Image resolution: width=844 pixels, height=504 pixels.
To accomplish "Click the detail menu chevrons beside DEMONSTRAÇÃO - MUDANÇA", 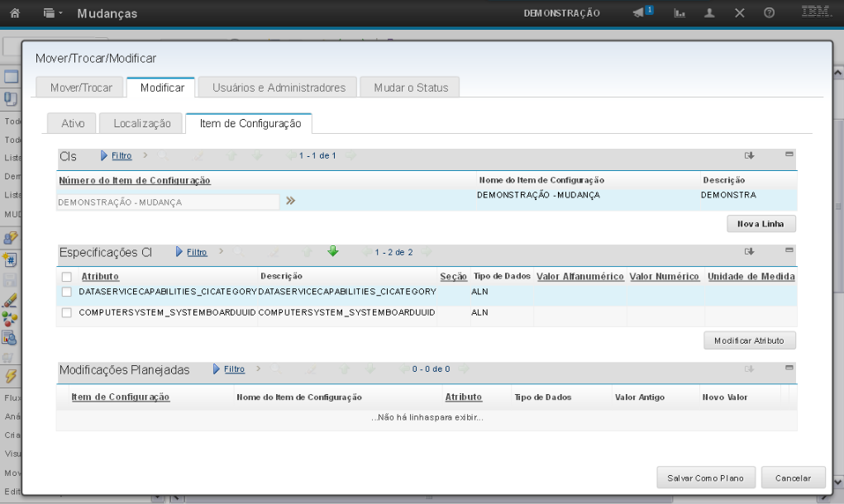I will click(290, 201).
